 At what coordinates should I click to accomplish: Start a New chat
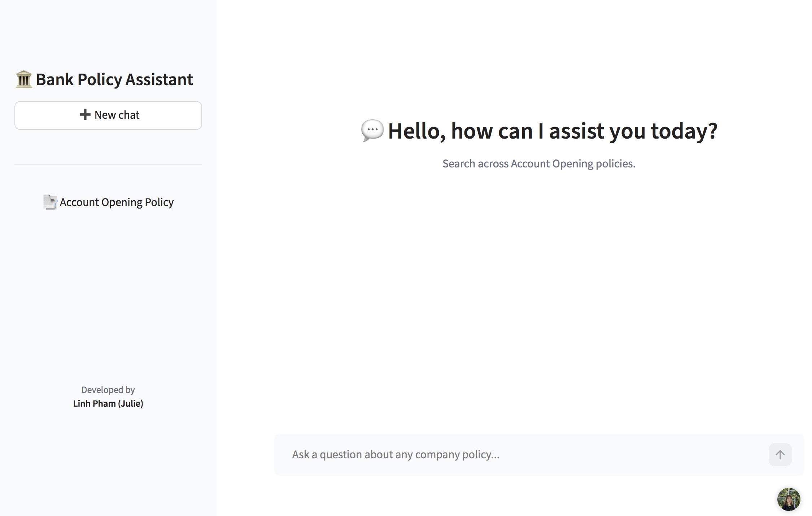pyautogui.click(x=108, y=115)
